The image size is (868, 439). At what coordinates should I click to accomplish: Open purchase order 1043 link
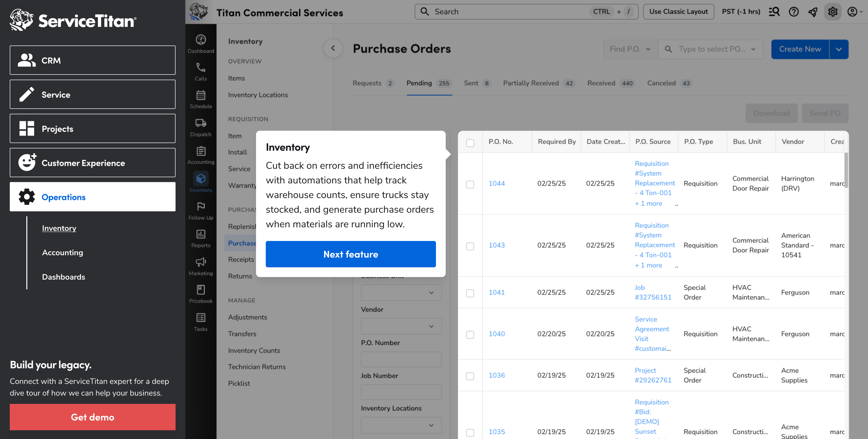click(x=496, y=246)
